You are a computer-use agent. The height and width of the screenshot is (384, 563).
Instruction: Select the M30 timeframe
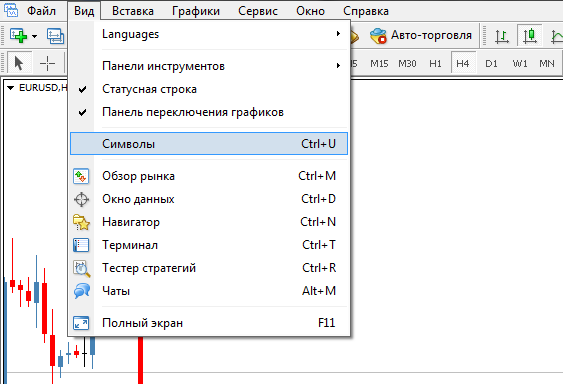(x=407, y=64)
